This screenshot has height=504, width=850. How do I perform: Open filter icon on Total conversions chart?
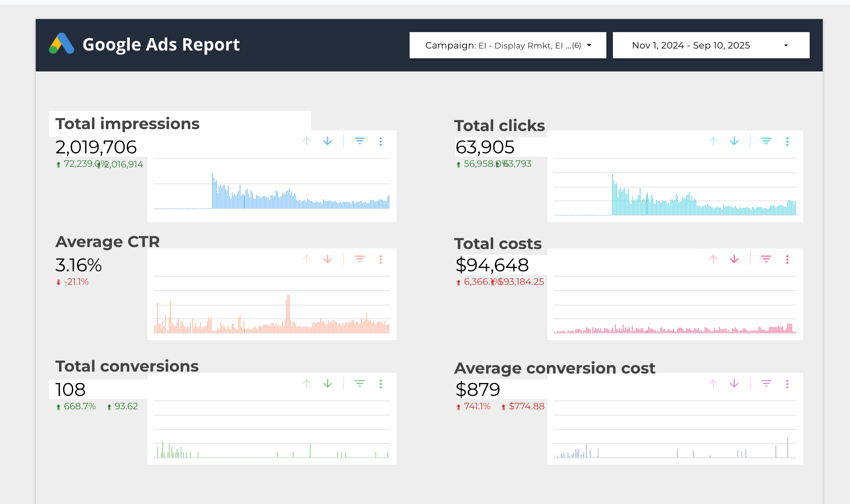click(x=359, y=384)
